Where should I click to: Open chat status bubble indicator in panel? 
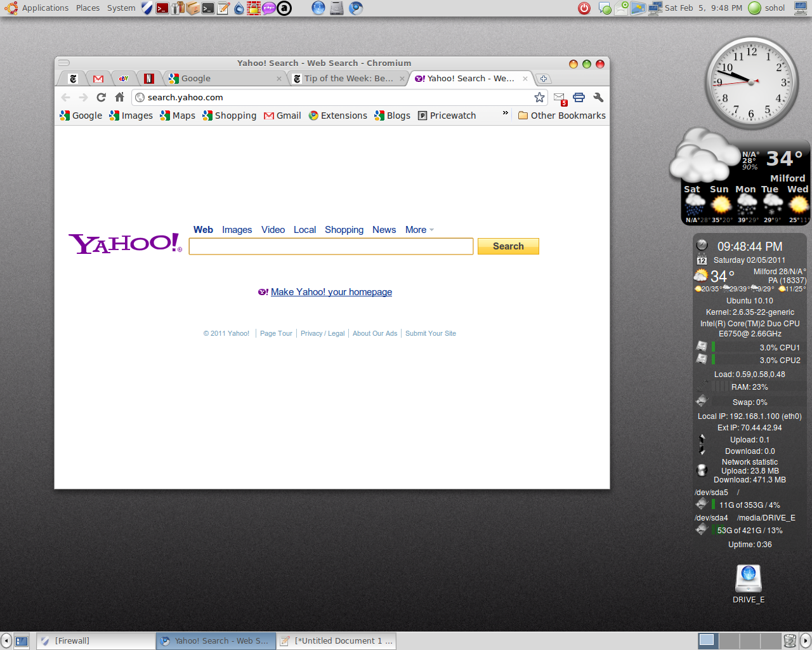click(x=605, y=8)
